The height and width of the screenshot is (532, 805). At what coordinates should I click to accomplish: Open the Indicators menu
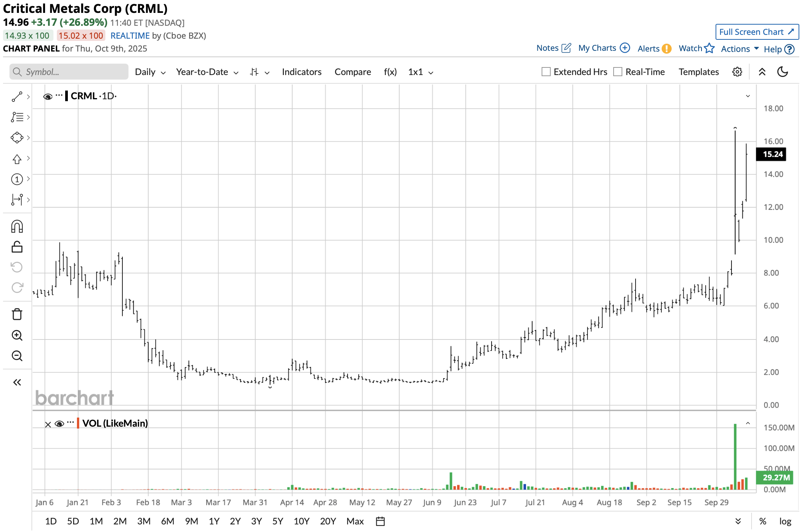click(x=301, y=72)
